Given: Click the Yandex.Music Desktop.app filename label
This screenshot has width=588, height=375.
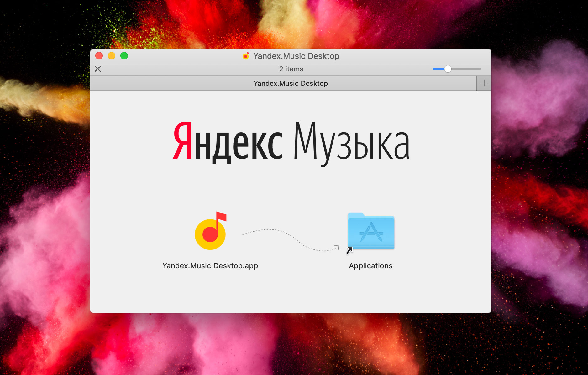Looking at the screenshot, I should point(210,265).
